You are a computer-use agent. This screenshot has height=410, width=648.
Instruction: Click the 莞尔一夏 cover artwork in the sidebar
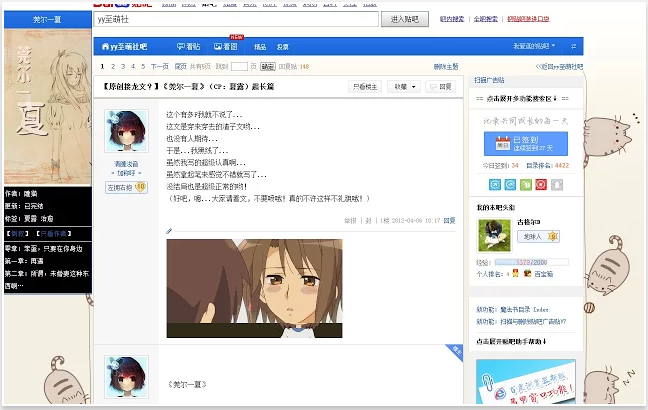tap(48, 107)
